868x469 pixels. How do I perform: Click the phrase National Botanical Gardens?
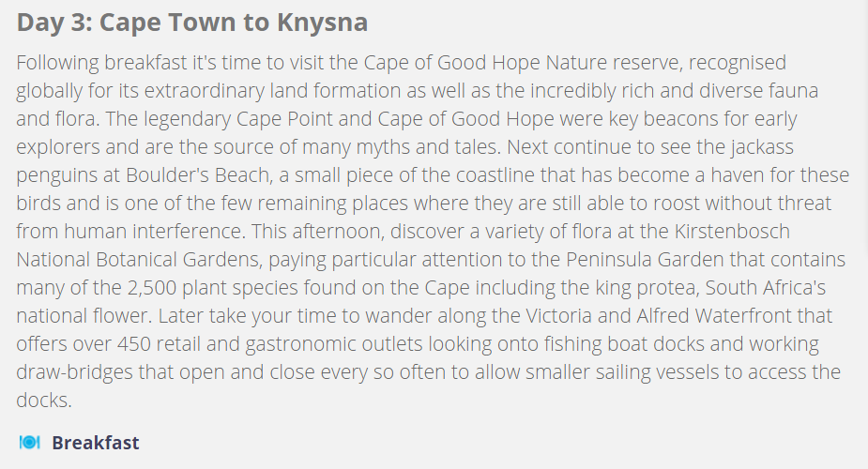tap(138, 260)
